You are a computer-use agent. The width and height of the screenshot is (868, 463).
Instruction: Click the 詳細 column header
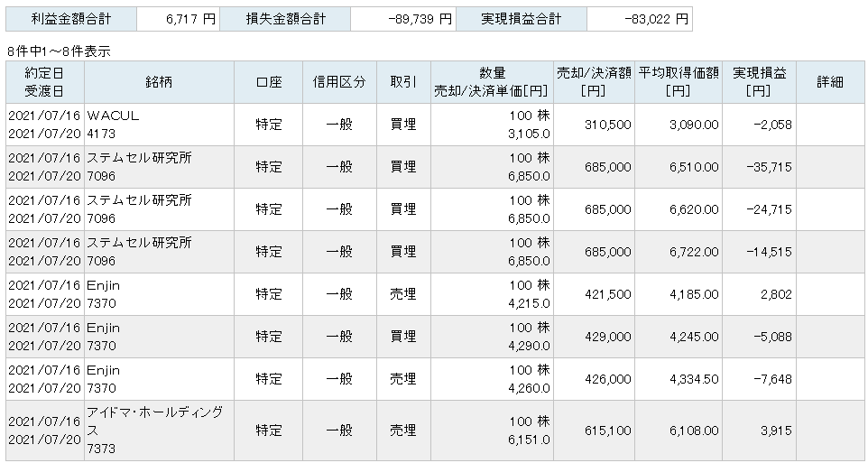[x=830, y=82]
